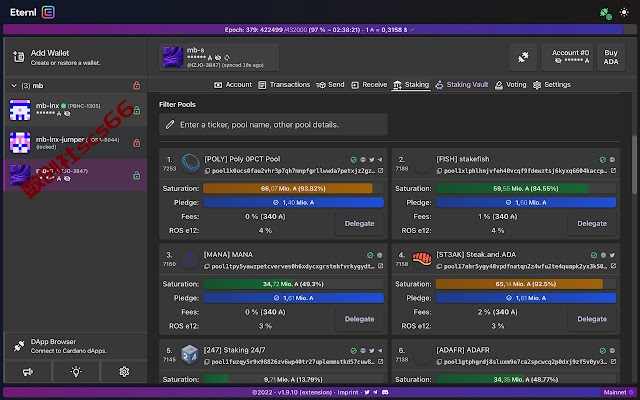Delegate to the stakefish pool
Image resolution: width=640 pixels, height=400 pixels.
pos(592,224)
